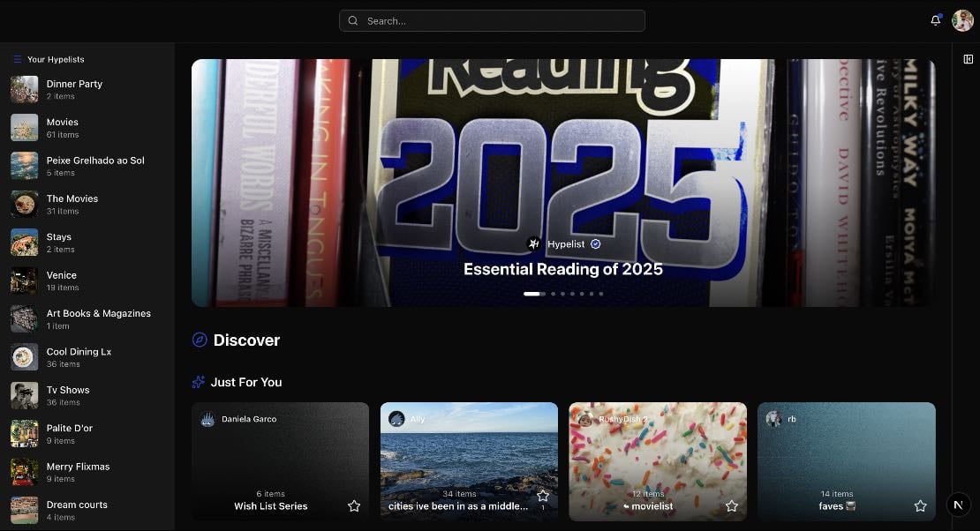Select the second carousel dot

(553, 294)
